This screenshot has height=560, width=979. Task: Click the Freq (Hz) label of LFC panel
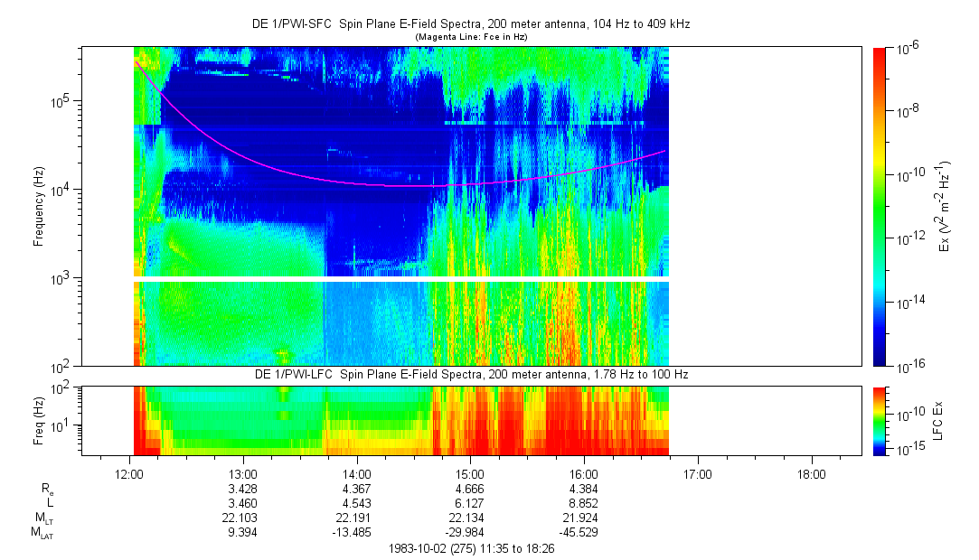(x=38, y=420)
